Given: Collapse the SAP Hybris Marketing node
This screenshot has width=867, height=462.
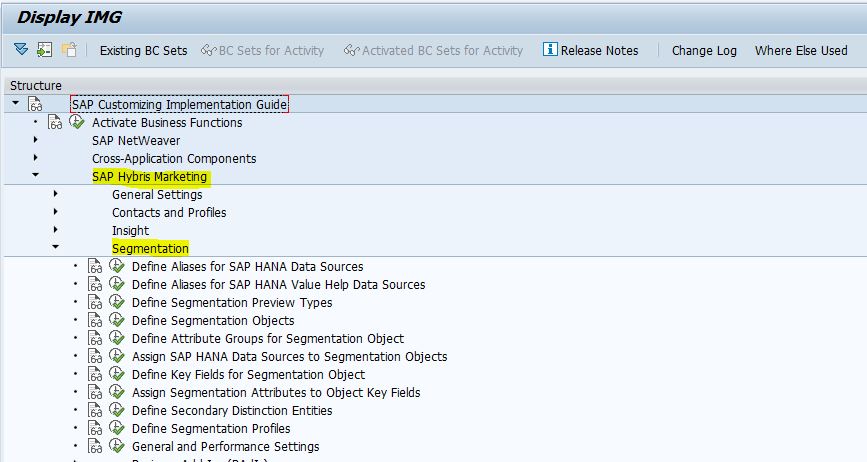Looking at the screenshot, I should click(36, 175).
